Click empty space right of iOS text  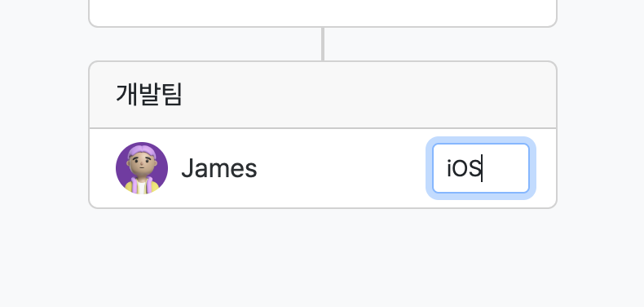pyautogui.click(x=505, y=168)
